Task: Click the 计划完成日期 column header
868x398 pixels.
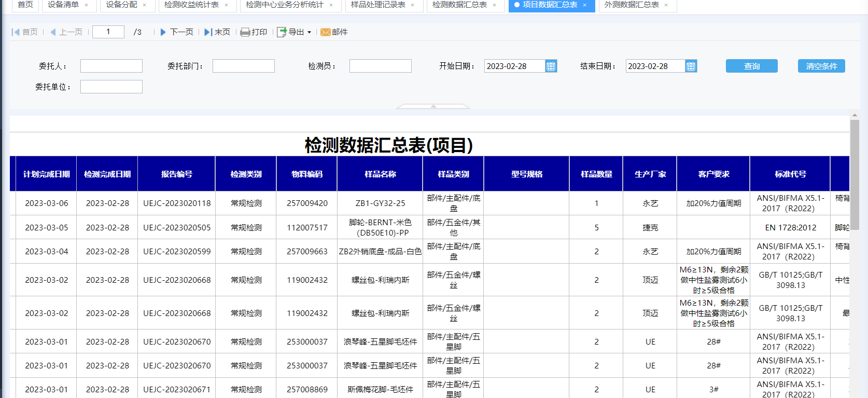Action: coord(46,174)
